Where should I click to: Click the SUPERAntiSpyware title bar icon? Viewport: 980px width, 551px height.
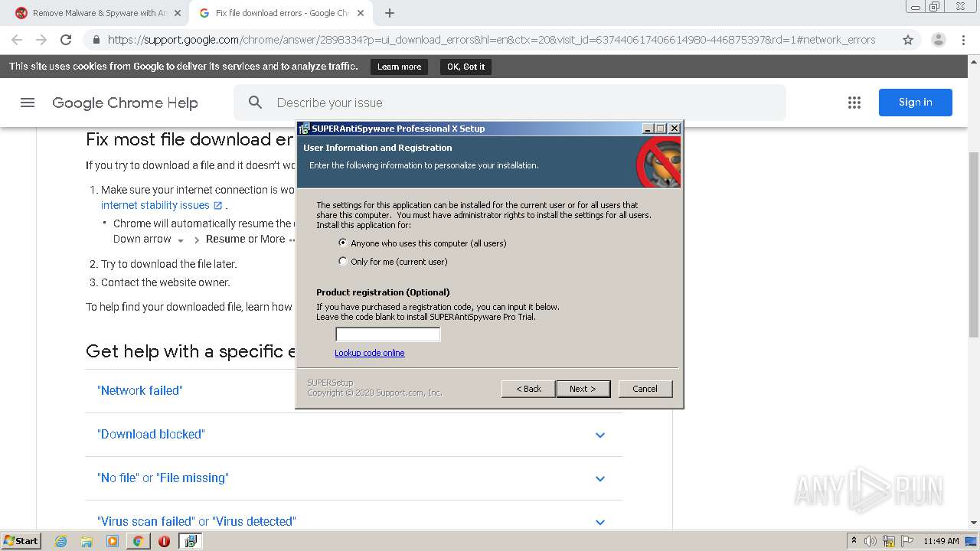coord(304,129)
